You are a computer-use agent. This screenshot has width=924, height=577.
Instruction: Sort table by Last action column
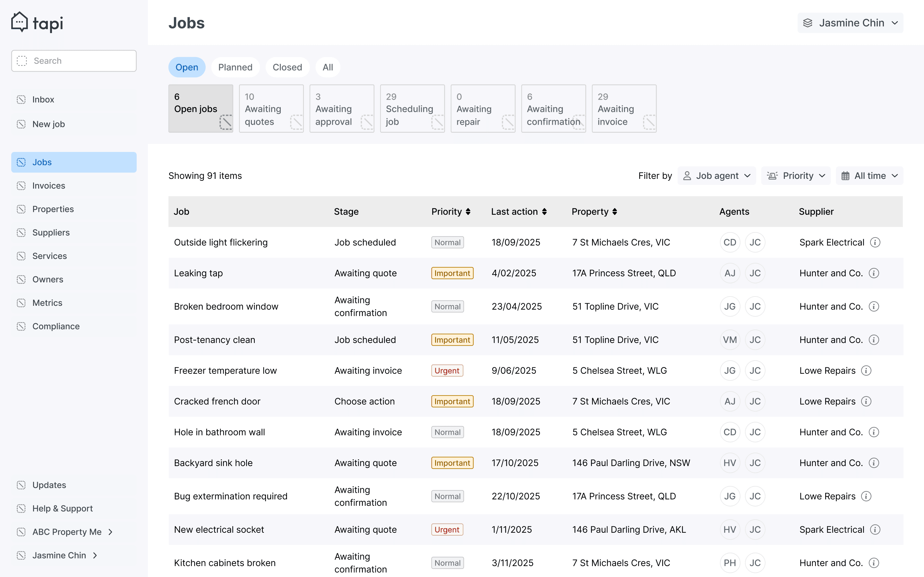[544, 212]
